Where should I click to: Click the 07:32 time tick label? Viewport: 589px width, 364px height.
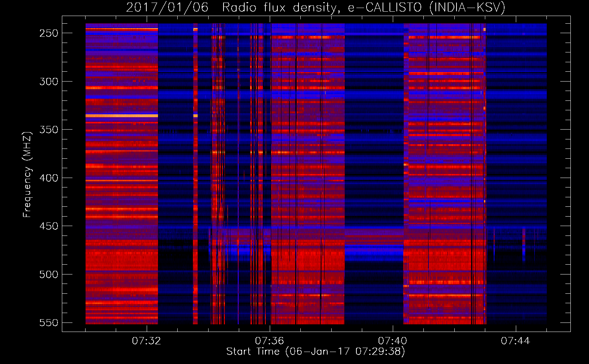click(x=146, y=341)
